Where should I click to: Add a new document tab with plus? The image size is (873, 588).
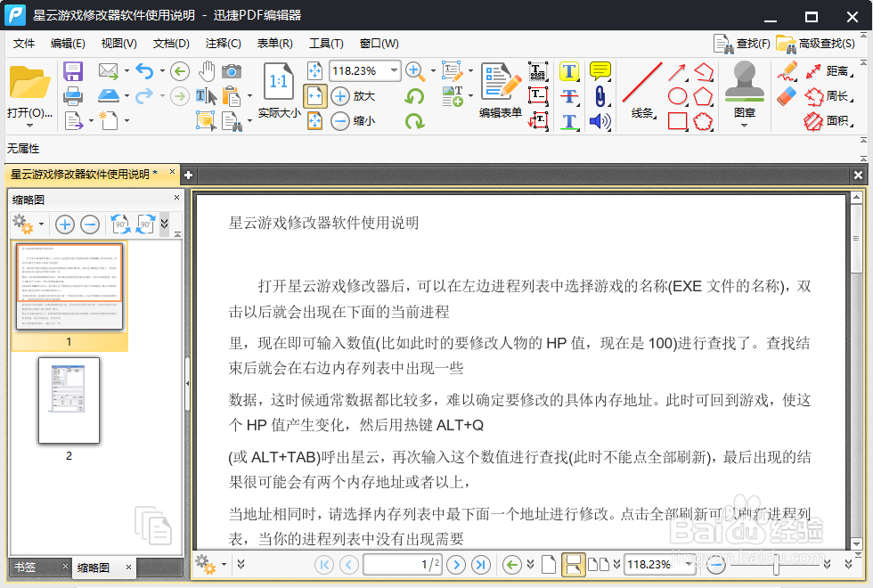[x=188, y=175]
